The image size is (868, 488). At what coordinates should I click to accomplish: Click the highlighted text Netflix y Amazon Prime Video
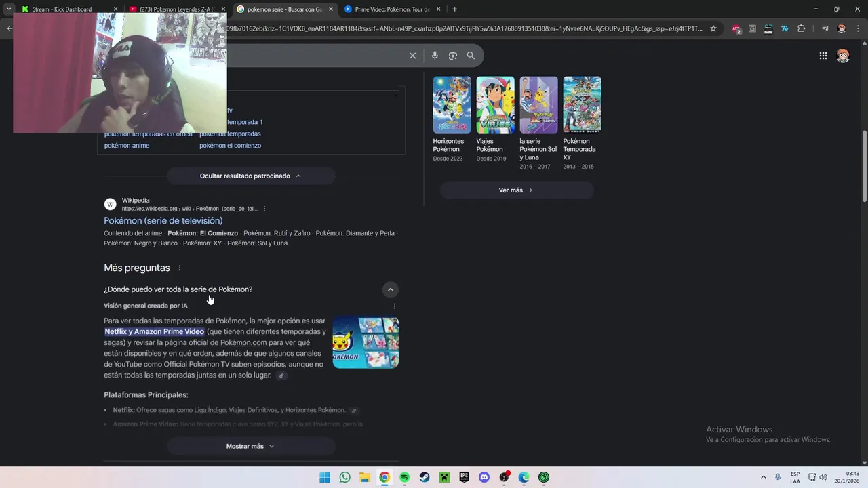155,332
